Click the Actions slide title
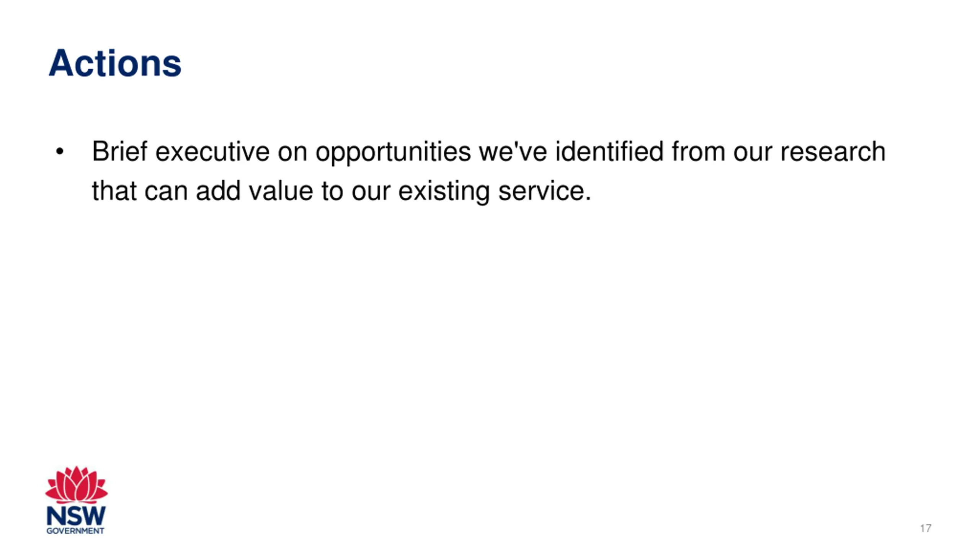Image resolution: width=980 pixels, height=551 pixels. coord(115,63)
